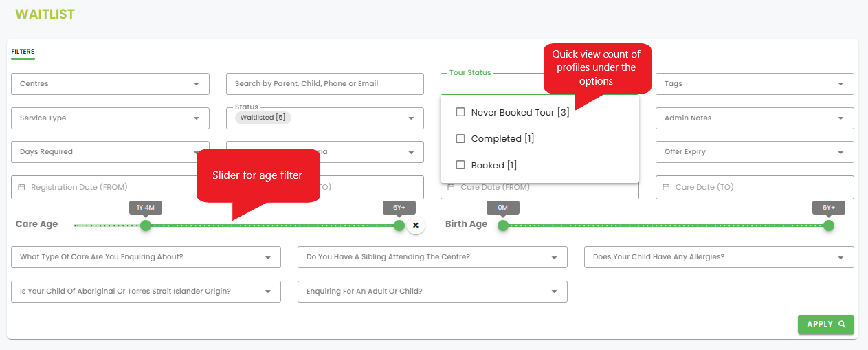Click the Birth Age 0M slider handle
The width and height of the screenshot is (868, 350).
[x=503, y=226]
